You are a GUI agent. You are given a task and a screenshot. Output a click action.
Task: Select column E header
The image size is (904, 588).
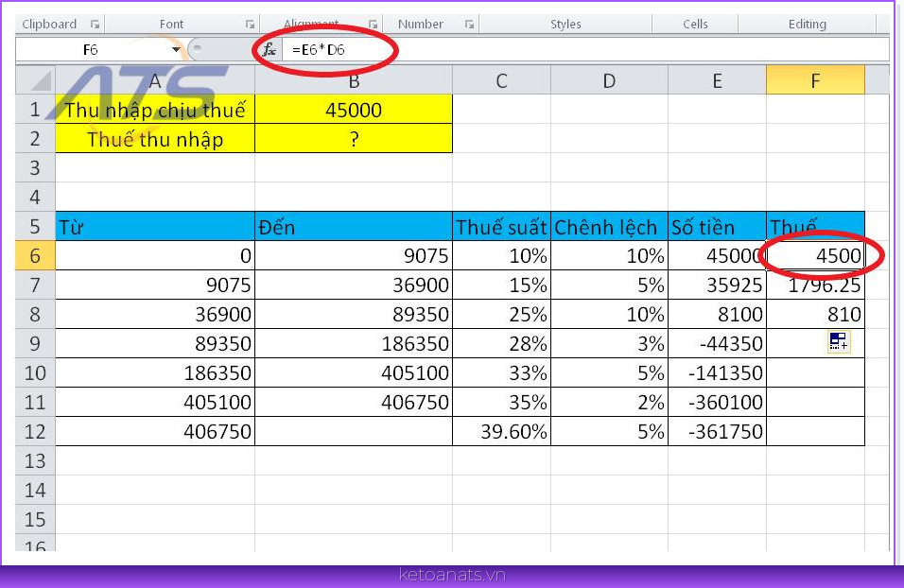(717, 80)
